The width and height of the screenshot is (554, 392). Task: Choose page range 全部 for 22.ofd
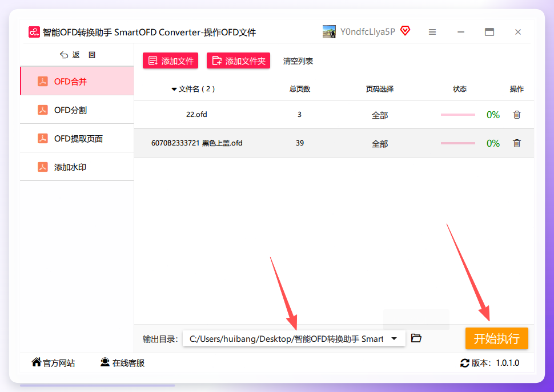click(380, 115)
